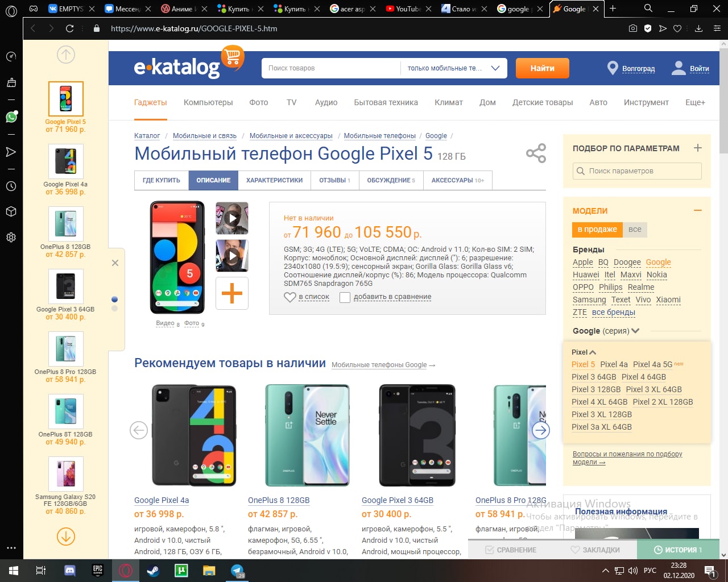The image size is (728, 582).
Task: Add page to bookmarks heart icon
Action: click(677, 28)
